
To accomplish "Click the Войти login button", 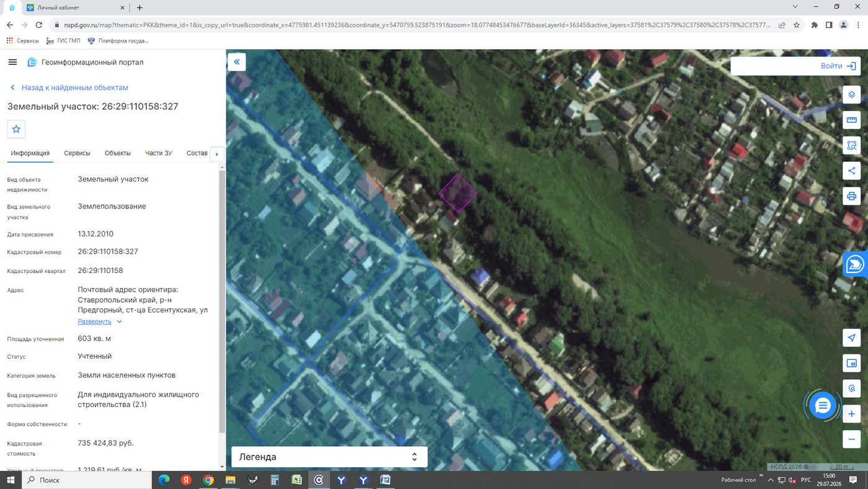I will [795, 66].
